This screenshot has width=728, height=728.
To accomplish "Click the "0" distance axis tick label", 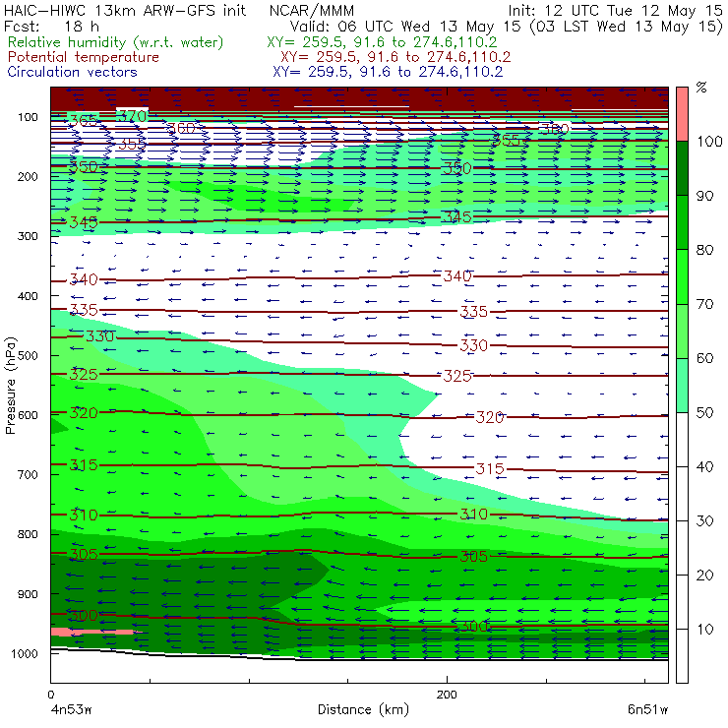I will click(x=50, y=695).
